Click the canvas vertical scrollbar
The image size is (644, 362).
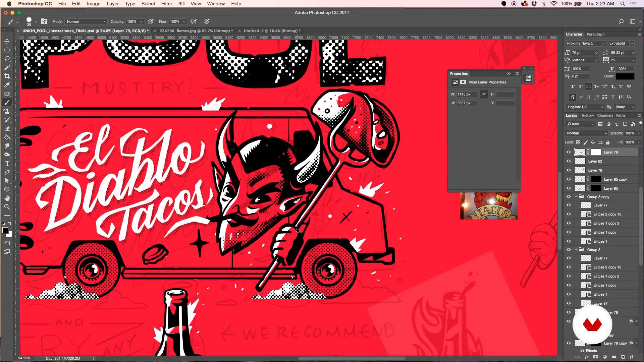click(x=559, y=210)
